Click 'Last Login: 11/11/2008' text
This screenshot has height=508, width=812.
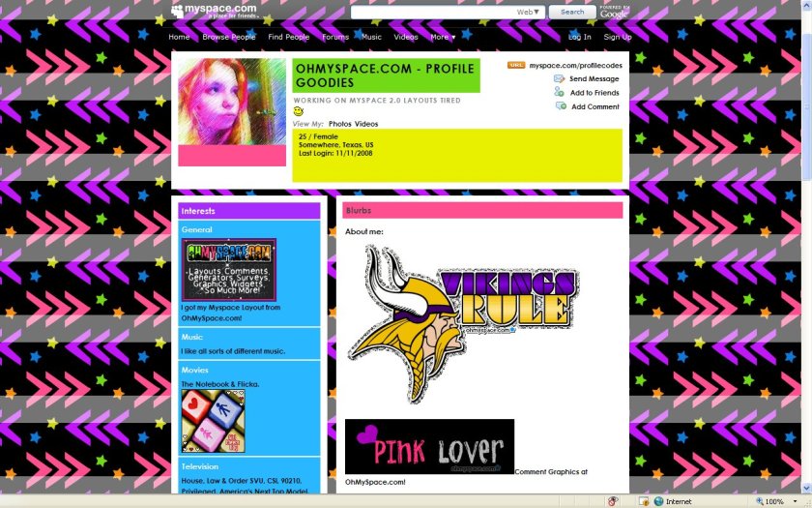coord(335,154)
